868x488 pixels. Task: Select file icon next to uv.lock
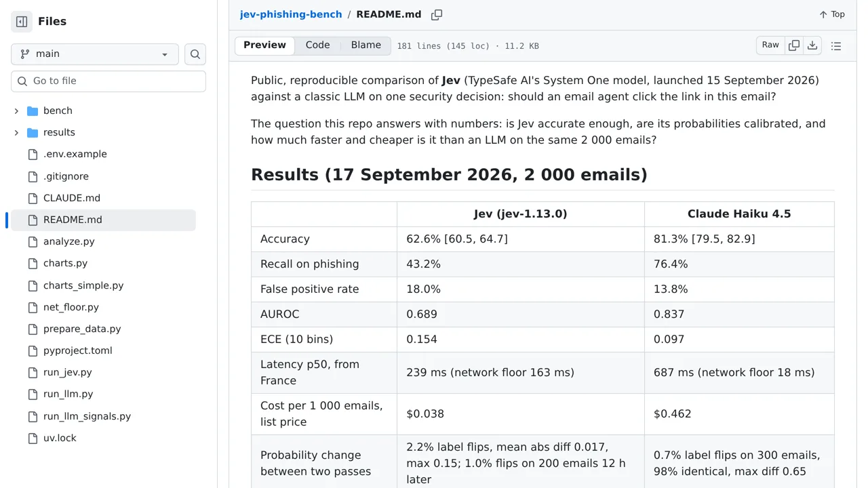33,438
